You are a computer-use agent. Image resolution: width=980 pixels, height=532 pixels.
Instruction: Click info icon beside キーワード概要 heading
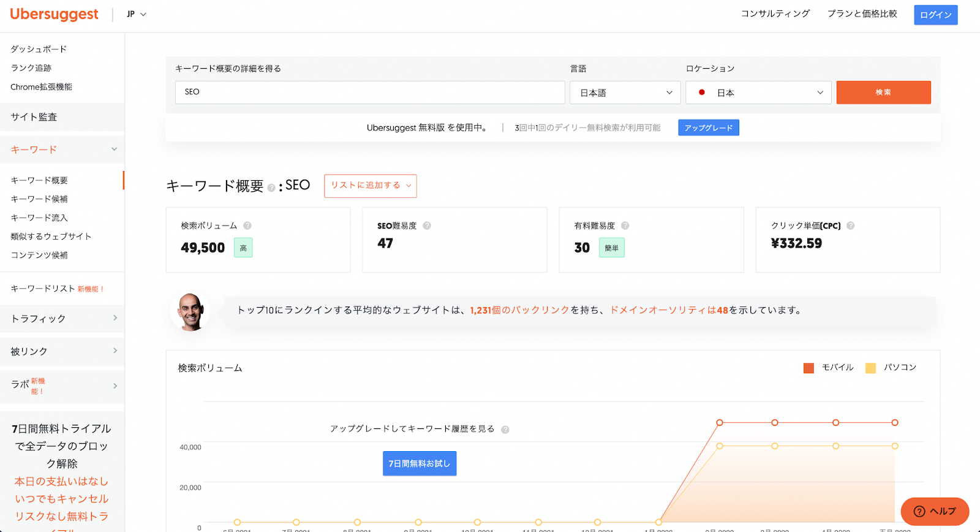click(x=271, y=188)
